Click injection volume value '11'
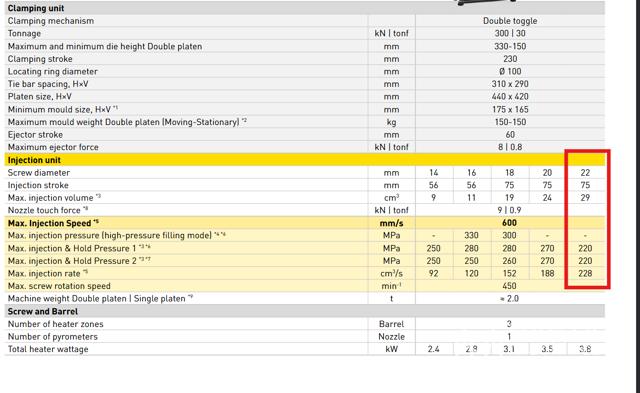 tap(471, 198)
